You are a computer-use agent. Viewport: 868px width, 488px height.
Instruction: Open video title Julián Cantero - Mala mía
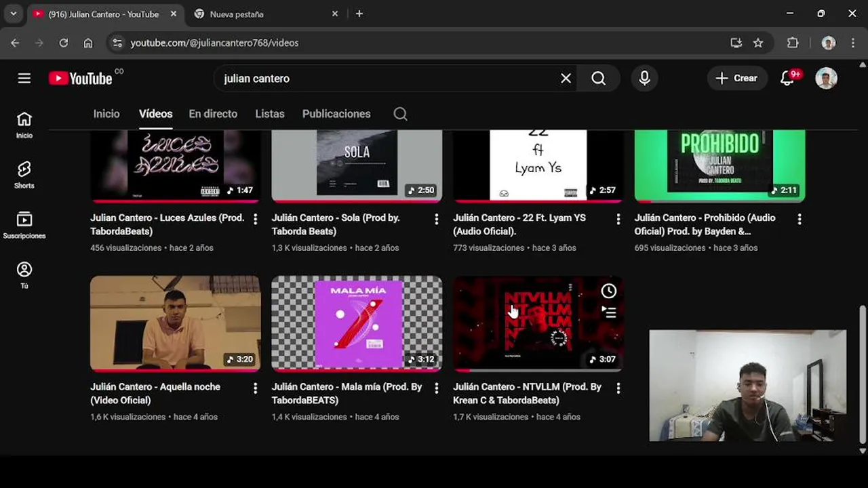pyautogui.click(x=347, y=394)
